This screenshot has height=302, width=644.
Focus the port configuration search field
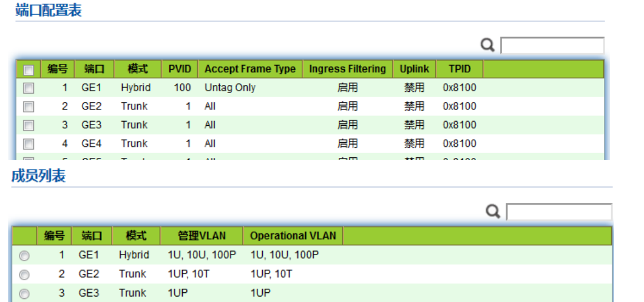pyautogui.click(x=552, y=46)
